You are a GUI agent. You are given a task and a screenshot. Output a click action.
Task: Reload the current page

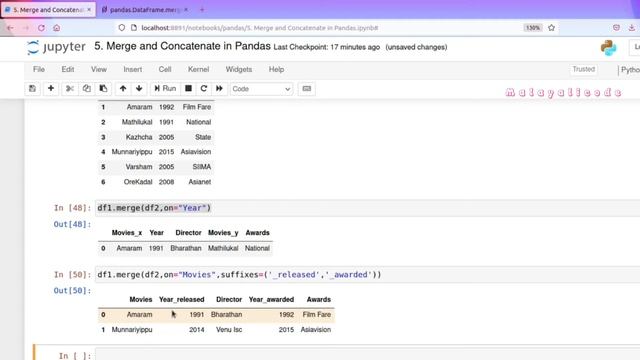coord(41,28)
